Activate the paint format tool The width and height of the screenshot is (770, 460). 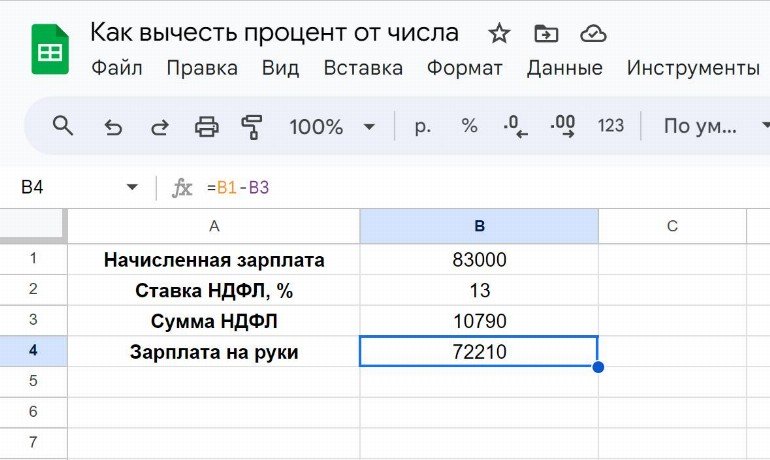point(251,126)
